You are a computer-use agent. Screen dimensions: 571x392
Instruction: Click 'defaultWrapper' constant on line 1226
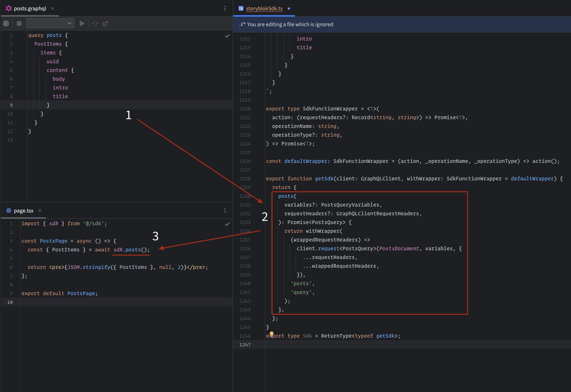click(306, 161)
